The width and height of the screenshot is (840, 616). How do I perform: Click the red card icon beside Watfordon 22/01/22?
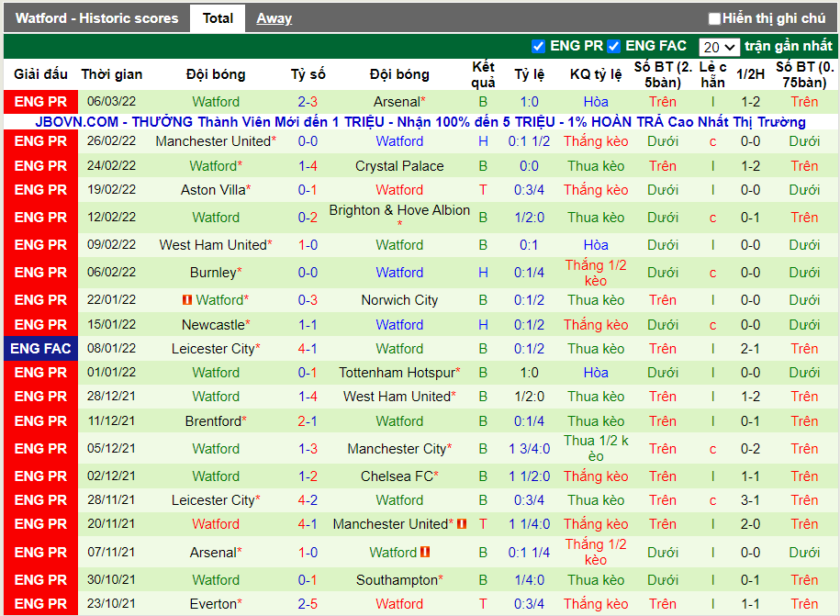click(x=187, y=300)
